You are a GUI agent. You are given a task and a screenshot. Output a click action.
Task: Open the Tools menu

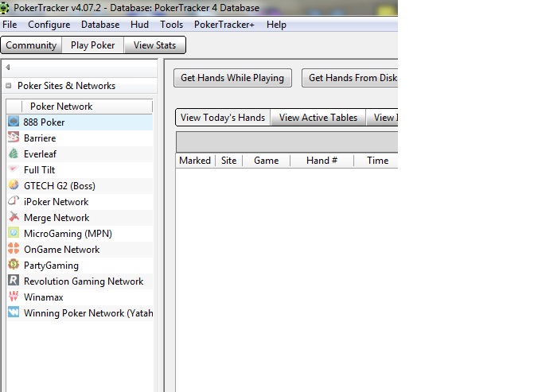(171, 25)
